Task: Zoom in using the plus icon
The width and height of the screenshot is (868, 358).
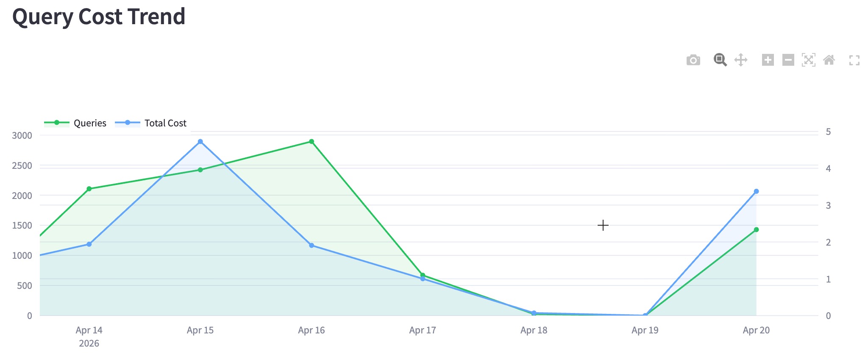Action: tap(768, 60)
